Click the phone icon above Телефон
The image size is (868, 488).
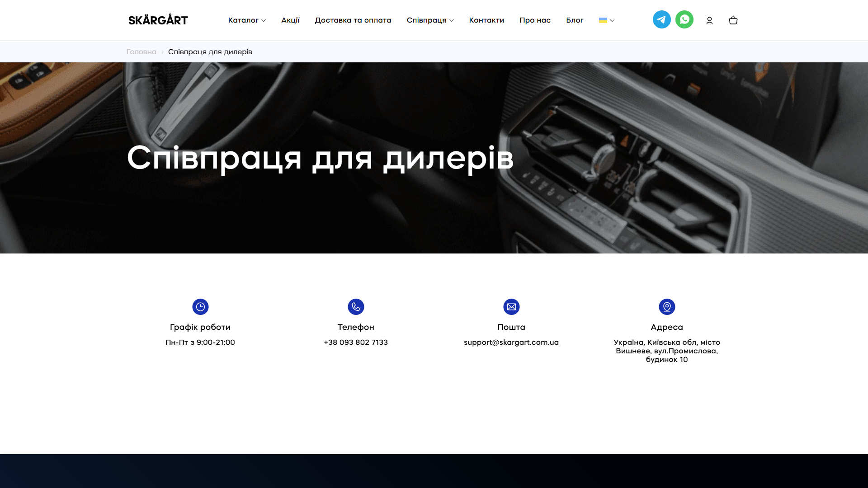point(356,307)
